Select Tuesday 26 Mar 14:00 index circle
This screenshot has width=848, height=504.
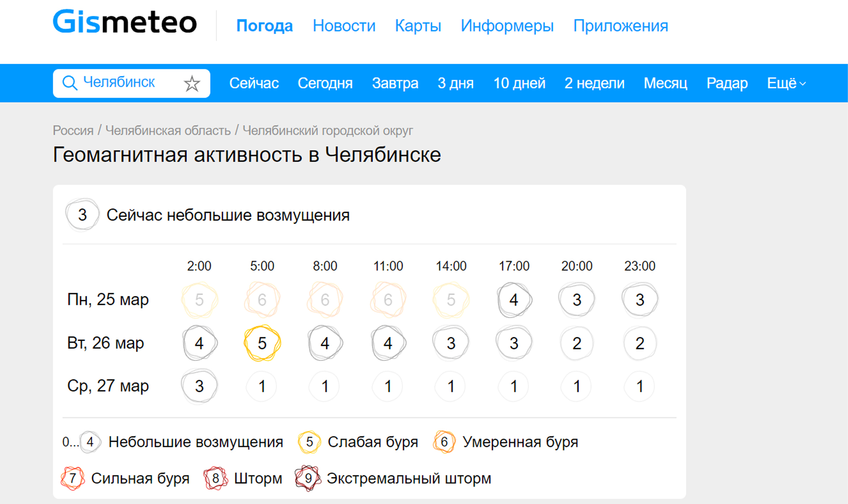[451, 343]
